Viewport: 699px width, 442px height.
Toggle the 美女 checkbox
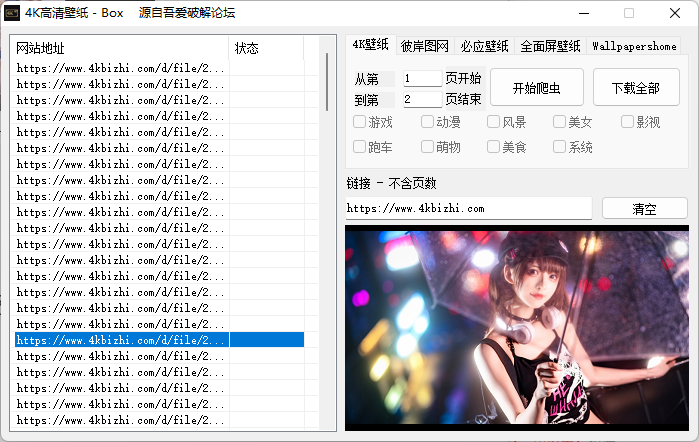click(560, 122)
